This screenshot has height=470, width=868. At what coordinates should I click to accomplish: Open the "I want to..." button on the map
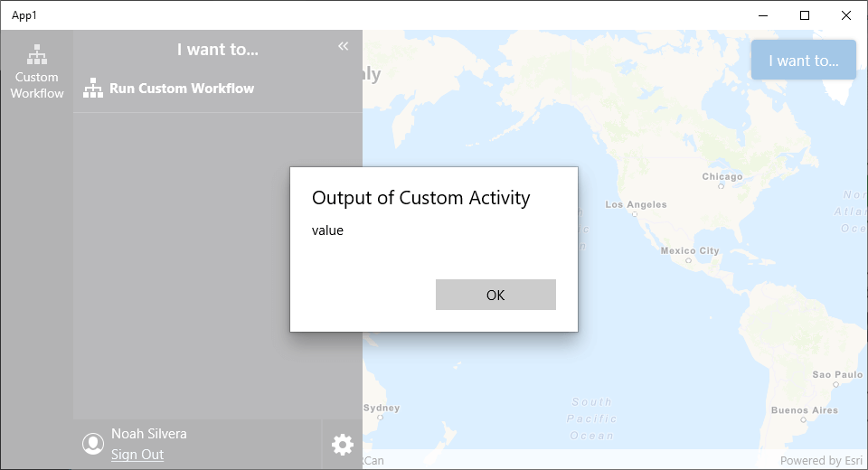click(803, 61)
